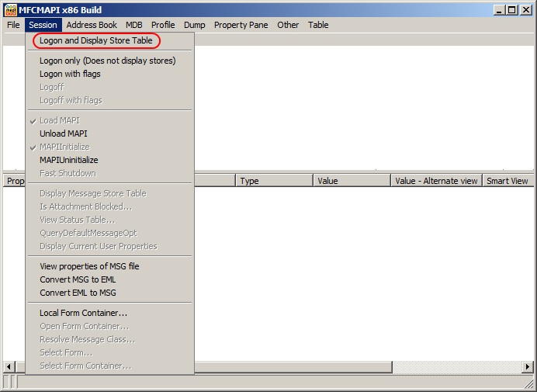Select View properties of MSG file
This screenshot has height=392, width=537.
109,266
